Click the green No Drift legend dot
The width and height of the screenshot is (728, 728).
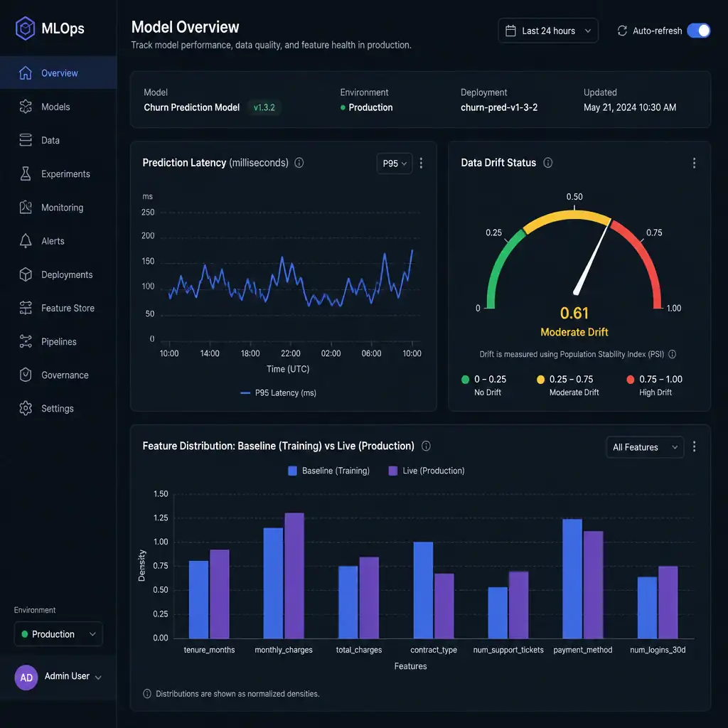(x=465, y=380)
